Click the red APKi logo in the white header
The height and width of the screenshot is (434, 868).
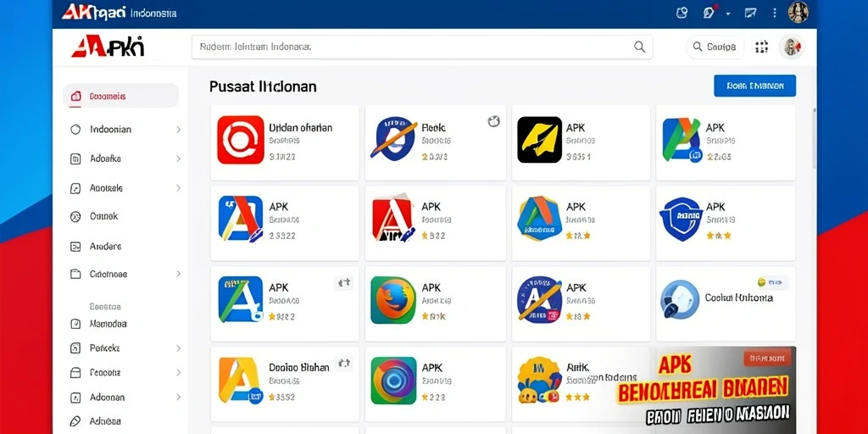(x=108, y=47)
